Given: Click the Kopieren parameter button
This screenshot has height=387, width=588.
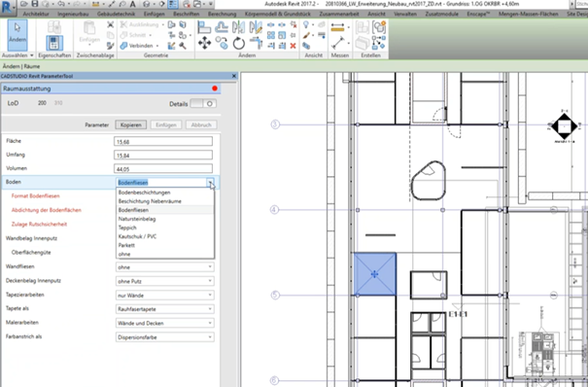Looking at the screenshot, I should (x=131, y=124).
